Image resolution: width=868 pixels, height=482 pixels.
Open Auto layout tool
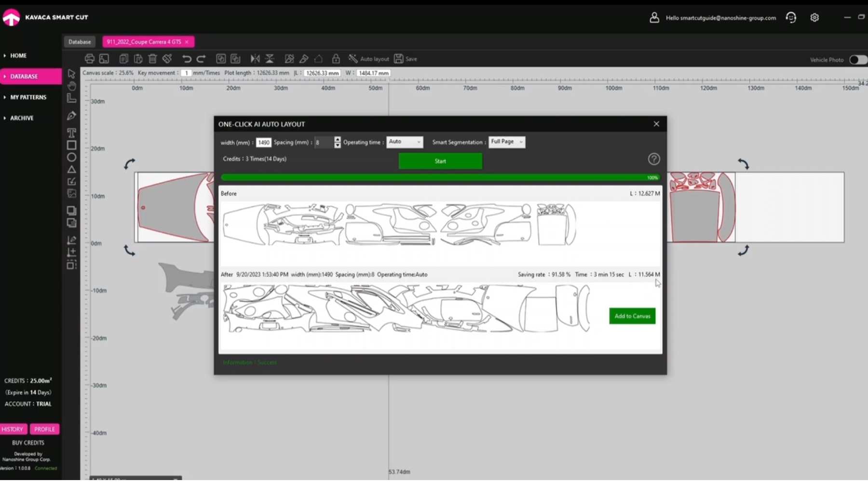point(369,59)
